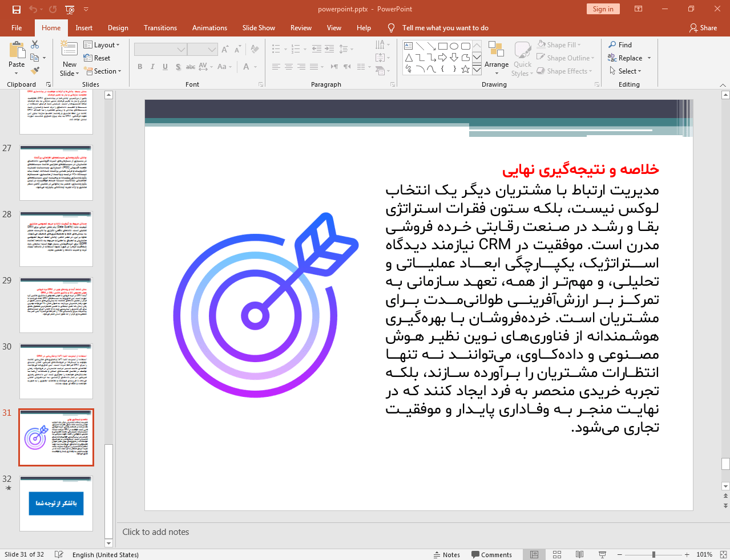The height and width of the screenshot is (560, 730).
Task: Toggle the Notes pane in status bar
Action: pyautogui.click(x=446, y=554)
